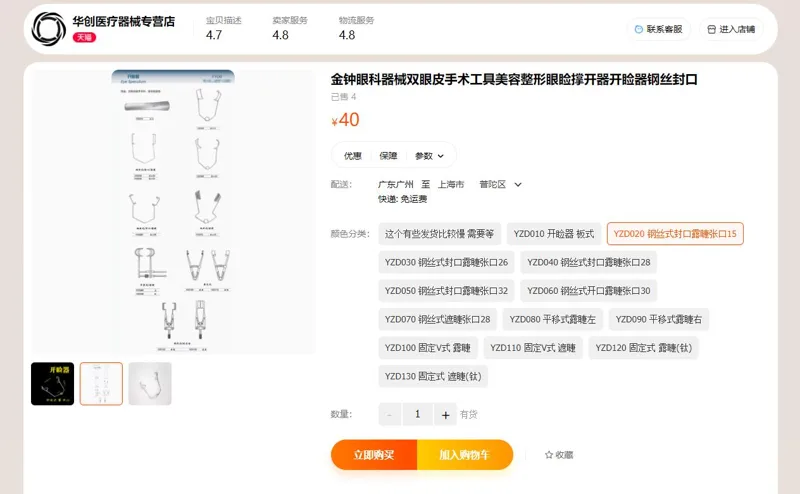The width and height of the screenshot is (800, 494).
Task: Select the catalog sheet thumbnail
Action: (x=102, y=384)
